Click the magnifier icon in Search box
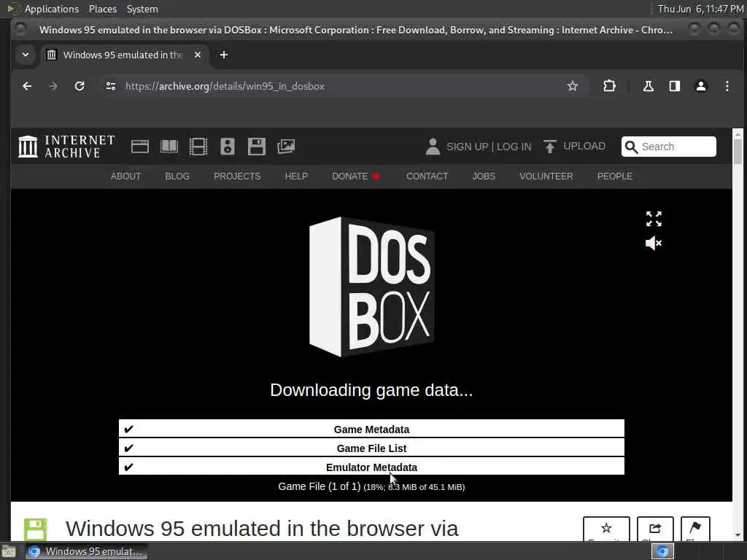The image size is (747, 560). [x=631, y=147]
